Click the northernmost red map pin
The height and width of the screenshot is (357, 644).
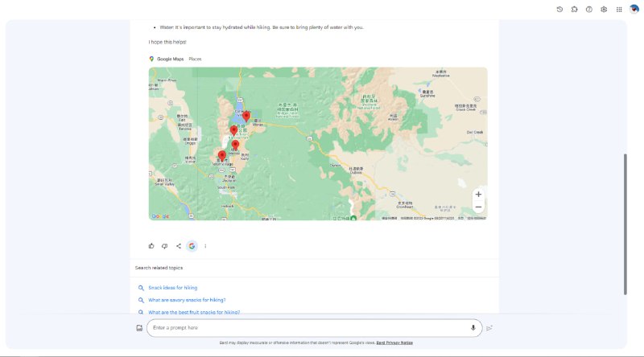click(246, 117)
